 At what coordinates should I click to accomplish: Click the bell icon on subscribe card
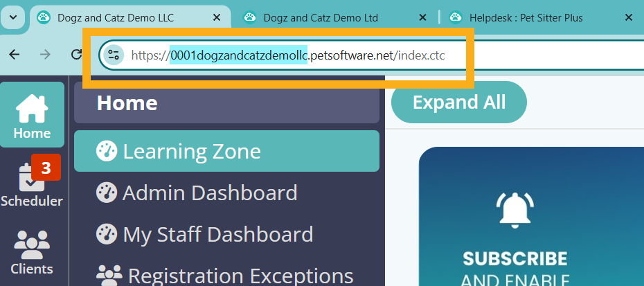pos(515,210)
